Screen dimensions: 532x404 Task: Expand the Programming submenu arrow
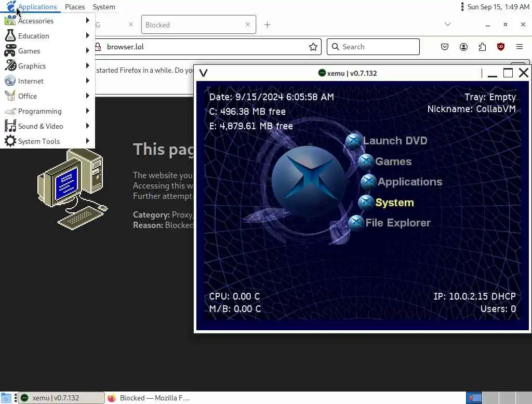87,111
